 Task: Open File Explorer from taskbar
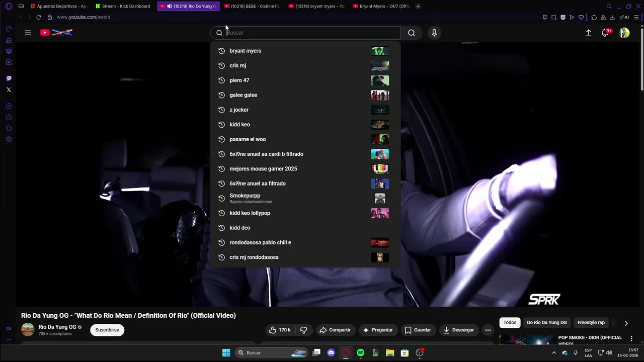pos(390,353)
